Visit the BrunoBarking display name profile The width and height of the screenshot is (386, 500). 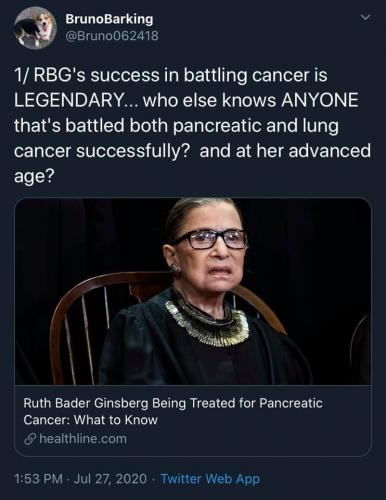click(109, 19)
